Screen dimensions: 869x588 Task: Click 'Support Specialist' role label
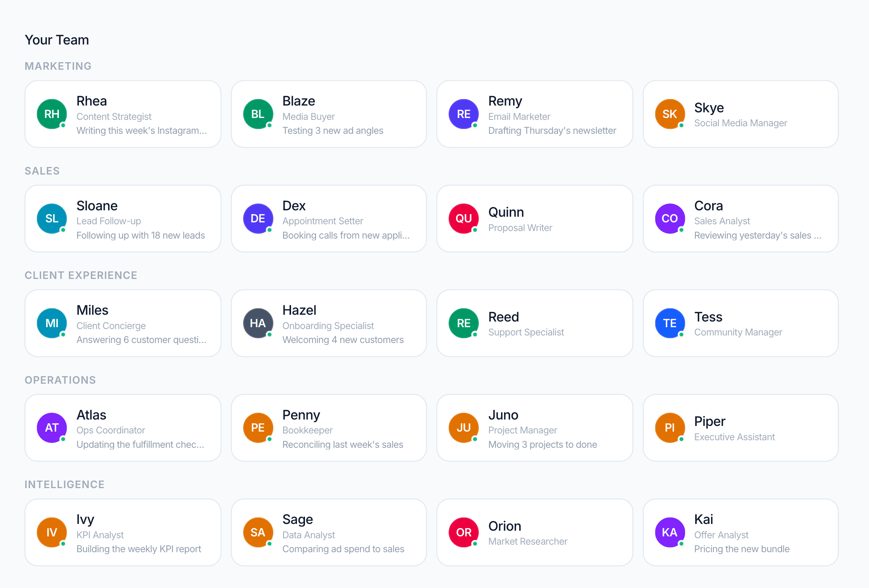tap(526, 332)
